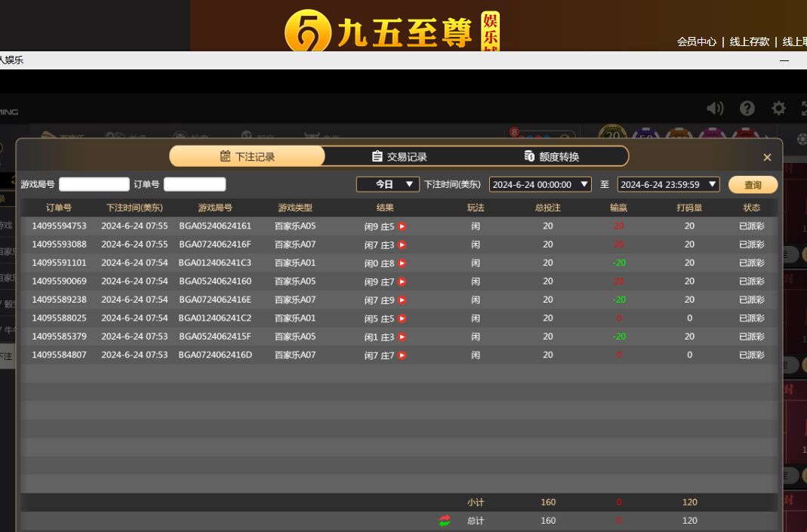Click the 游戏局号 input field
Viewport: 807px width, 532px height.
point(94,184)
